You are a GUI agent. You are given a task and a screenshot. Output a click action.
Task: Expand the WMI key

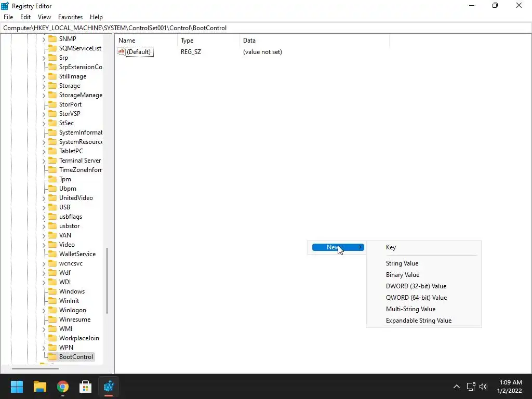(x=44, y=329)
